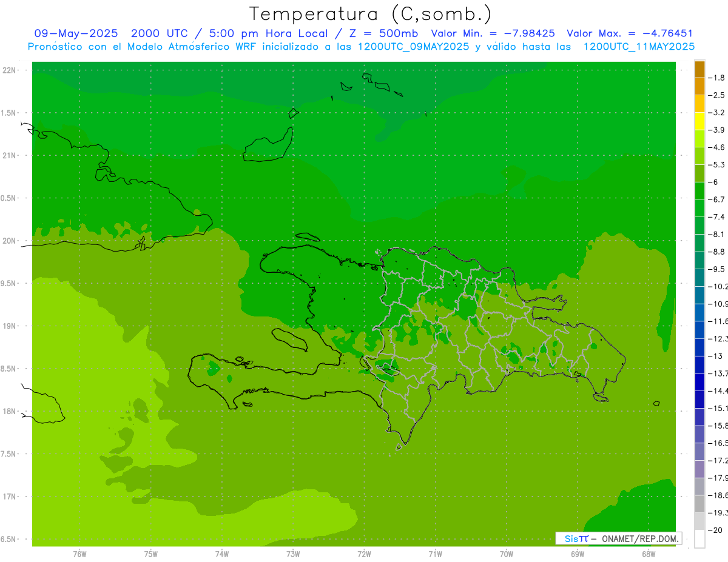The width and height of the screenshot is (728, 562).
Task: Pick yellow swatch between -3.2 and -3.9
Action: (x=699, y=121)
